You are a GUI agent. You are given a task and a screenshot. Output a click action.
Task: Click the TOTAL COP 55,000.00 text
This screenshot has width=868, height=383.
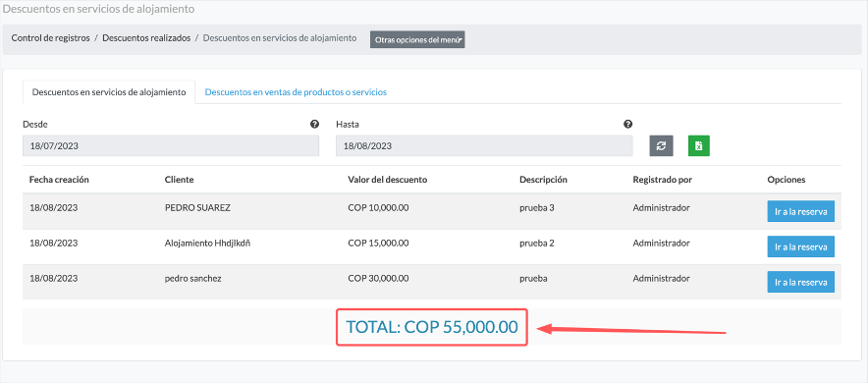coord(432,327)
